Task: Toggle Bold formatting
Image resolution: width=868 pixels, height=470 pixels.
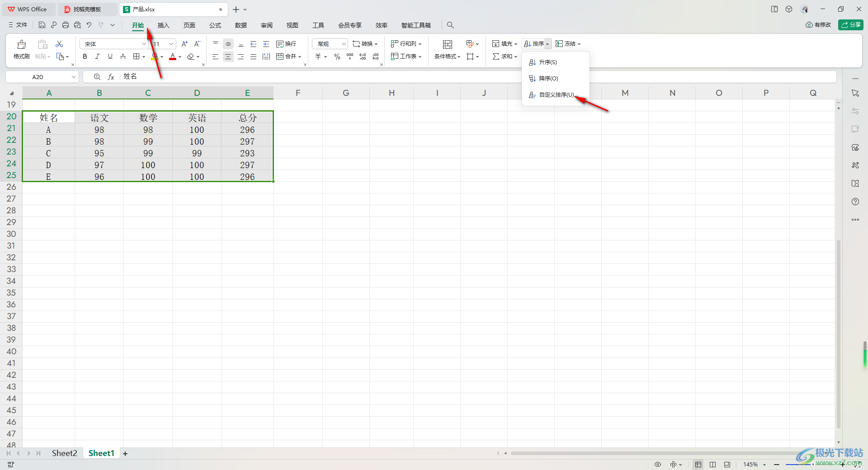Action: (85, 56)
